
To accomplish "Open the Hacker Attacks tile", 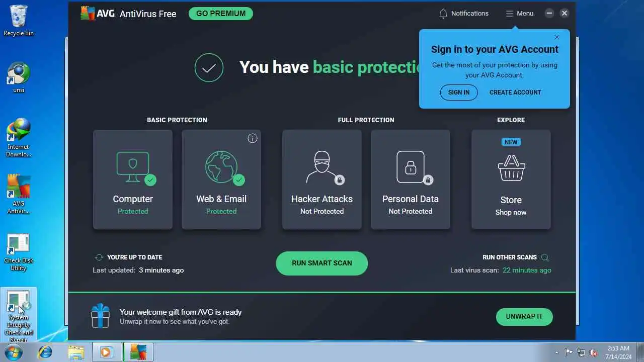I will [322, 179].
